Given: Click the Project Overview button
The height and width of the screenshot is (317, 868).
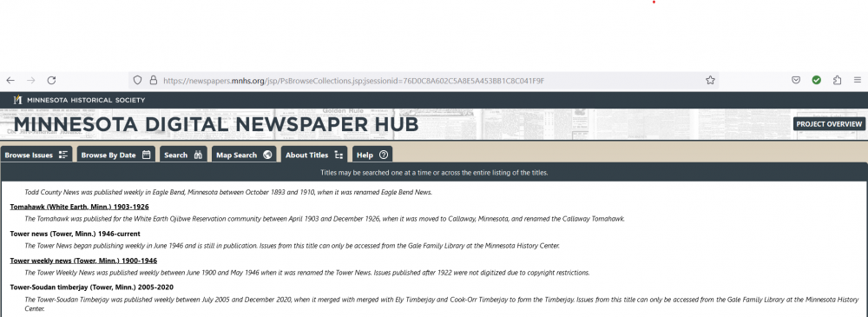Looking at the screenshot, I should click(x=829, y=124).
